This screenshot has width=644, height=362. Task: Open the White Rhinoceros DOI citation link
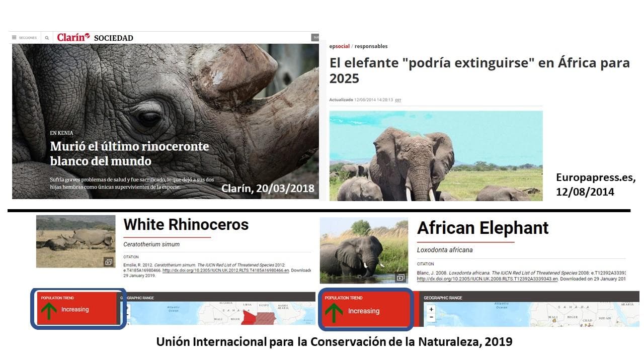pos(225,270)
